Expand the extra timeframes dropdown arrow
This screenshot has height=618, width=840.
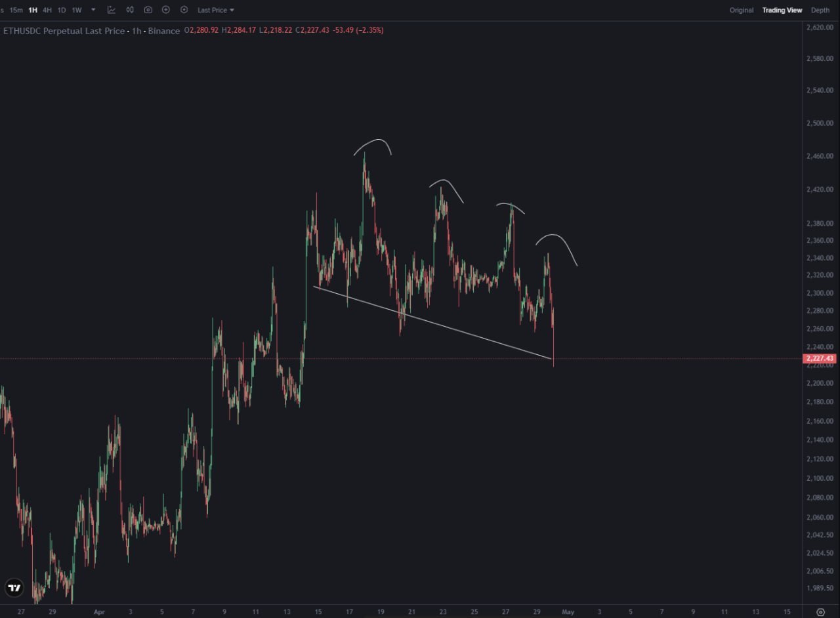(92, 10)
